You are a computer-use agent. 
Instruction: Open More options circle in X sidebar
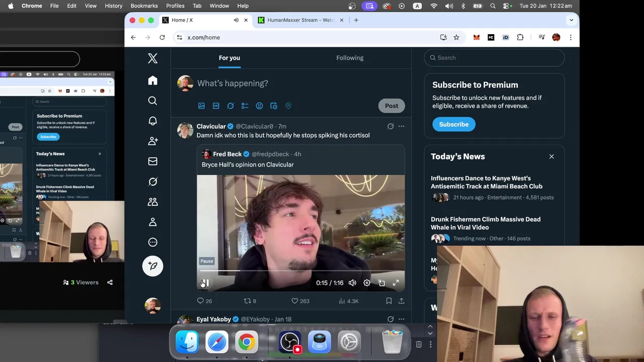tap(152, 242)
